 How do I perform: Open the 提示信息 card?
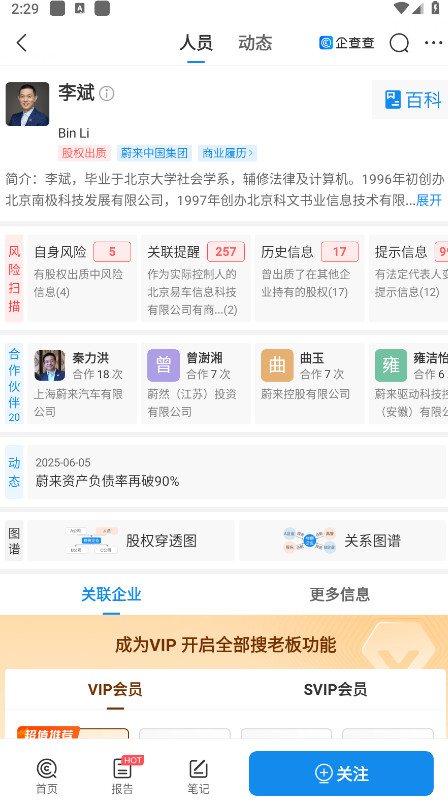(409, 278)
